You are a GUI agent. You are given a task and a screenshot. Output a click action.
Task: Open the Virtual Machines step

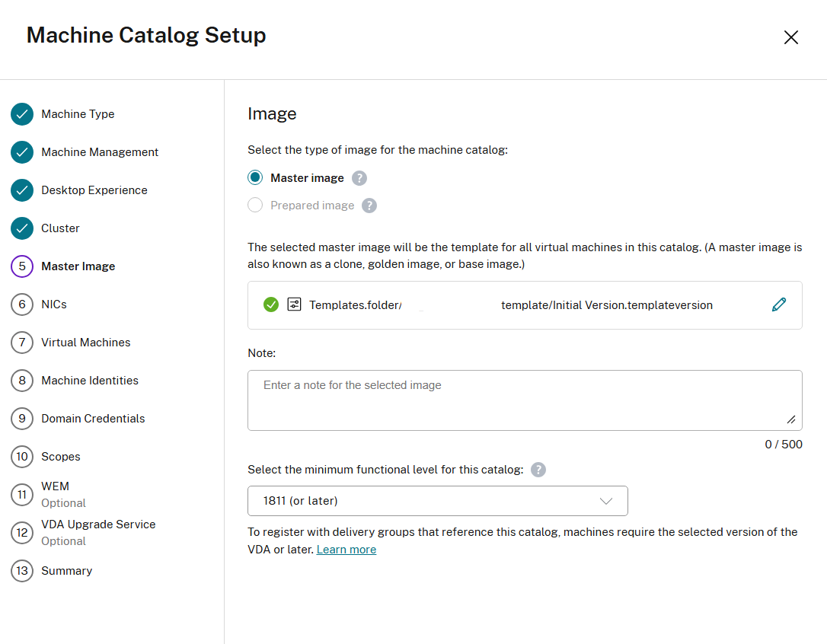click(x=86, y=343)
